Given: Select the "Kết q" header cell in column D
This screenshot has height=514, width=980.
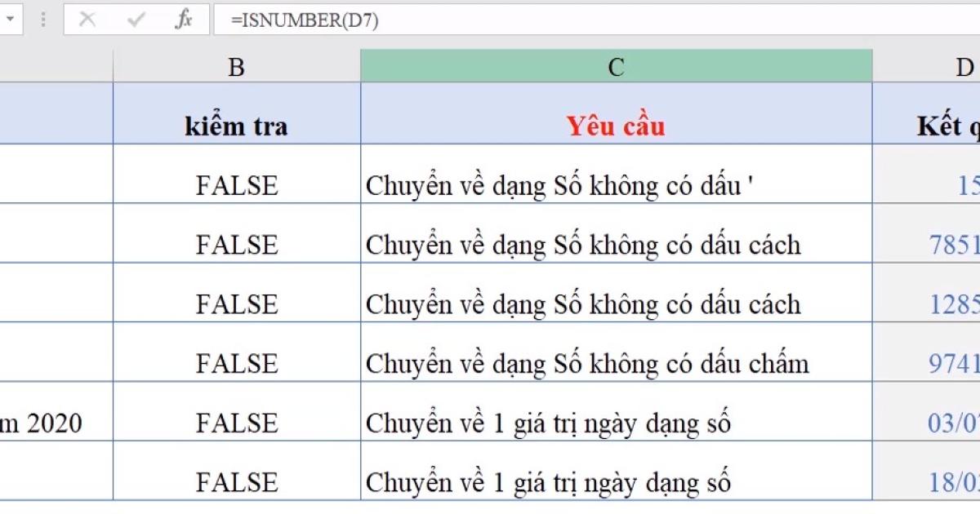Looking at the screenshot, I should (926, 113).
